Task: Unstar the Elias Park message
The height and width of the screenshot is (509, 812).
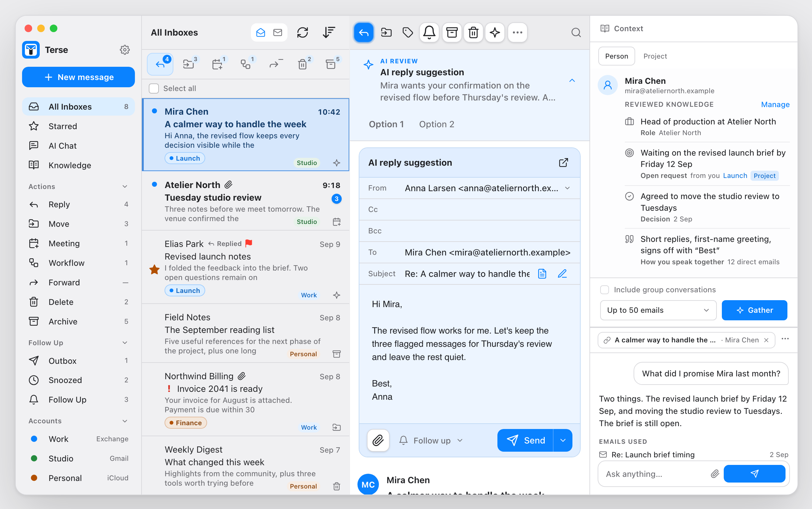Action: [x=154, y=270]
